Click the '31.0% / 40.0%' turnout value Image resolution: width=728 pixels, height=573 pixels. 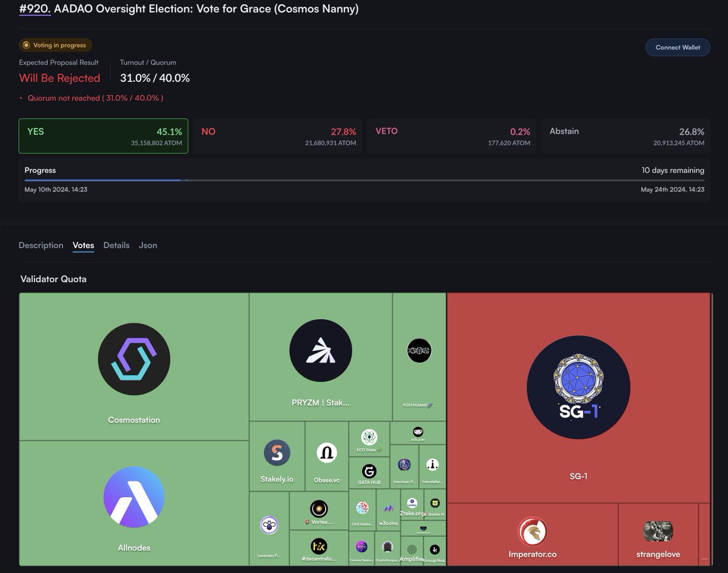click(x=155, y=78)
